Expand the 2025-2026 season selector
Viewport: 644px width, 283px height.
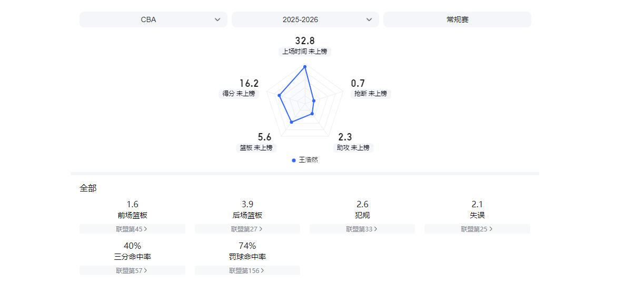(x=304, y=19)
